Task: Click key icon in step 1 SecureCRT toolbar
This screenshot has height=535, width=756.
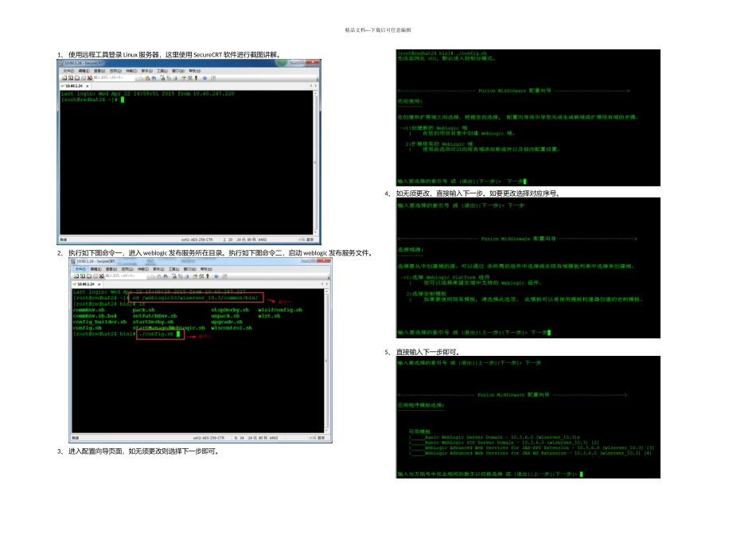Action: tap(197, 78)
